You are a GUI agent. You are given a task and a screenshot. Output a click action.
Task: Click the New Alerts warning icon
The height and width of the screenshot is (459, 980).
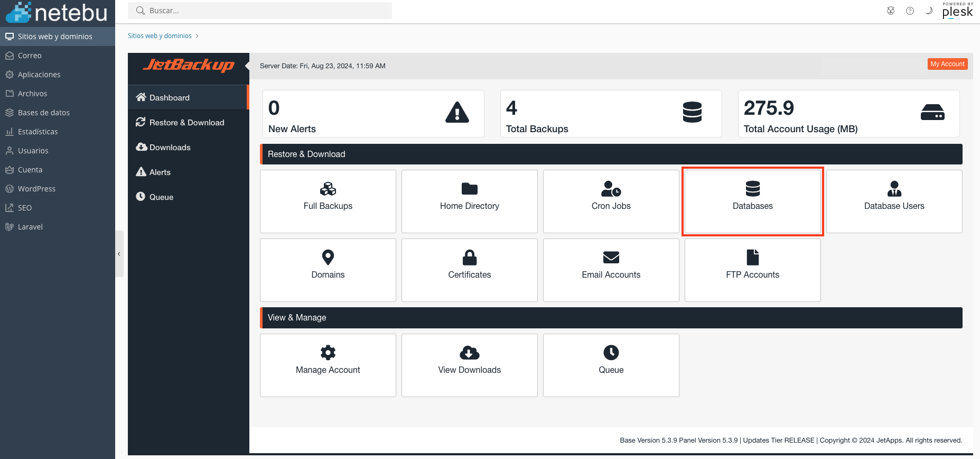tap(457, 112)
